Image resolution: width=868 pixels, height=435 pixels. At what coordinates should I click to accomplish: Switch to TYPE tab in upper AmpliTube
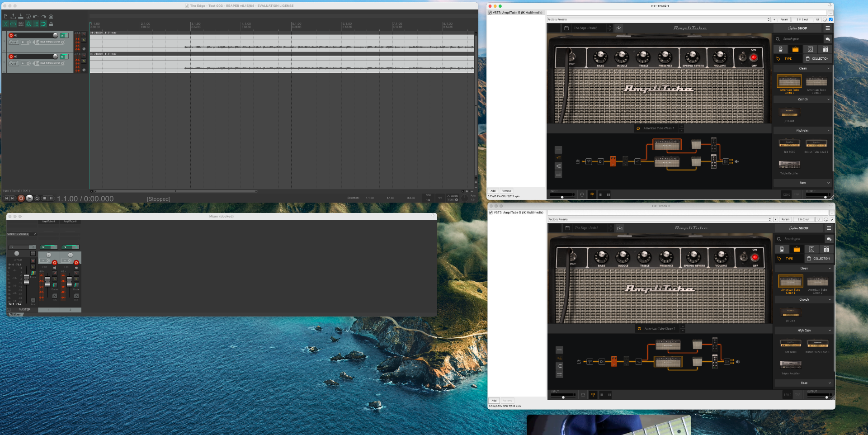(x=788, y=59)
